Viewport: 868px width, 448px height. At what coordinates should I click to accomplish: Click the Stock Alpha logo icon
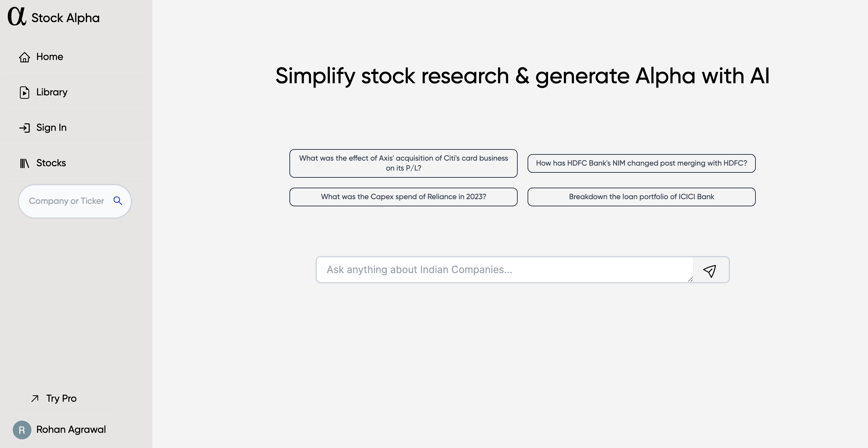[17, 16]
